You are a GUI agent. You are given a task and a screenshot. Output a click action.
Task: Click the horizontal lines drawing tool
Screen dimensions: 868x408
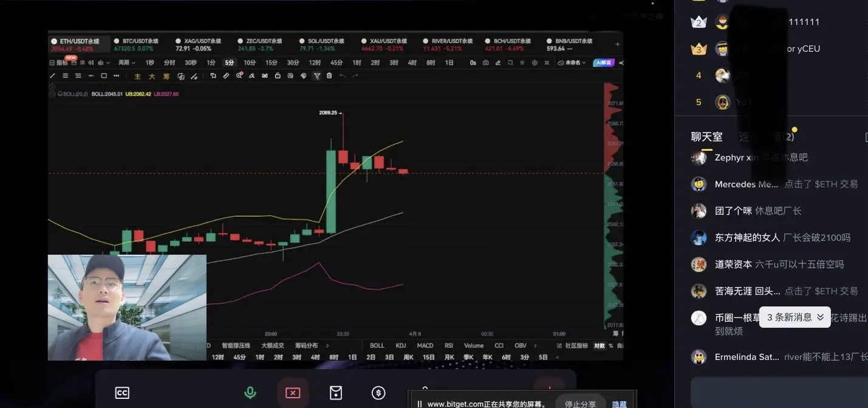65,75
